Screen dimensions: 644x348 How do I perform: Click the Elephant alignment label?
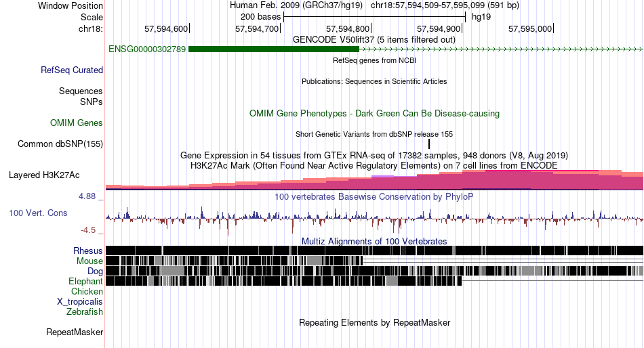86,282
